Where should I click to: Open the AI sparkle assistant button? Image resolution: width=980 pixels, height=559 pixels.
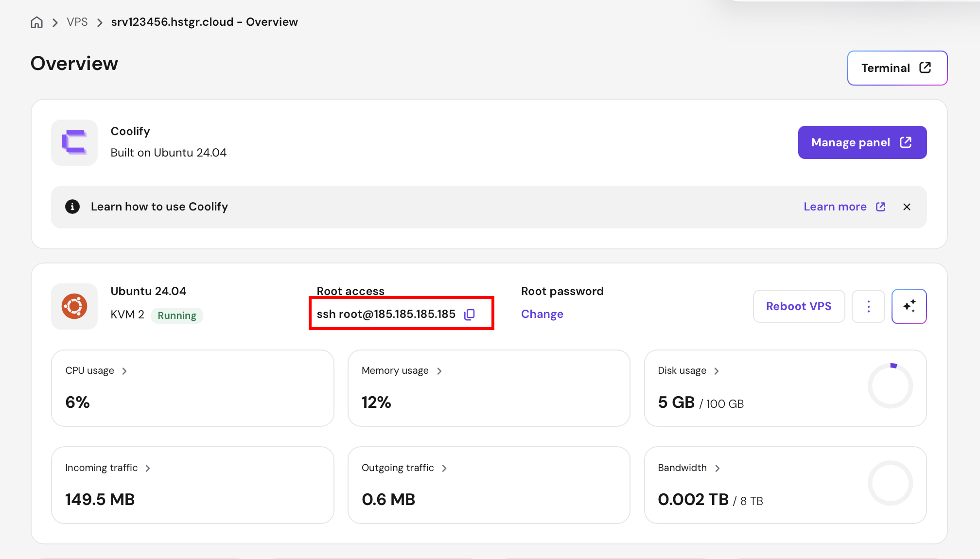coord(909,306)
